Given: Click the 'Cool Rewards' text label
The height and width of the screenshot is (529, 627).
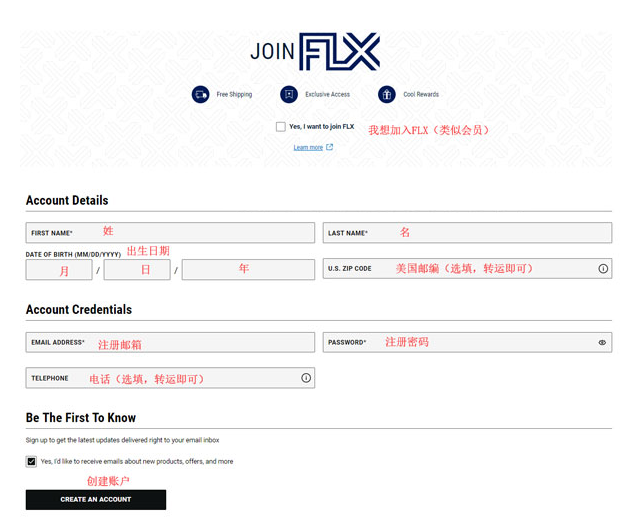Looking at the screenshot, I should [421, 94].
